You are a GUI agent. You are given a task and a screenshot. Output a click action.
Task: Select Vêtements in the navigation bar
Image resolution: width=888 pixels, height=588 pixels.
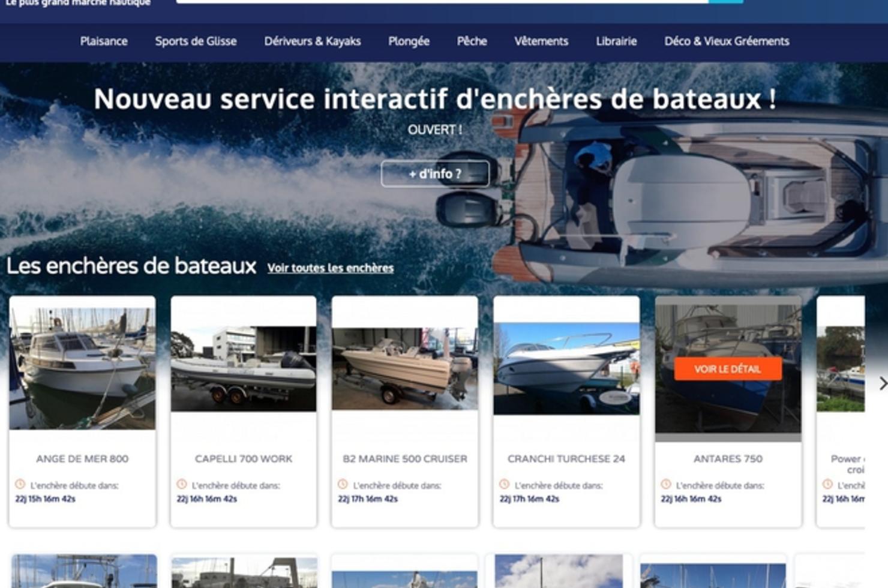541,41
